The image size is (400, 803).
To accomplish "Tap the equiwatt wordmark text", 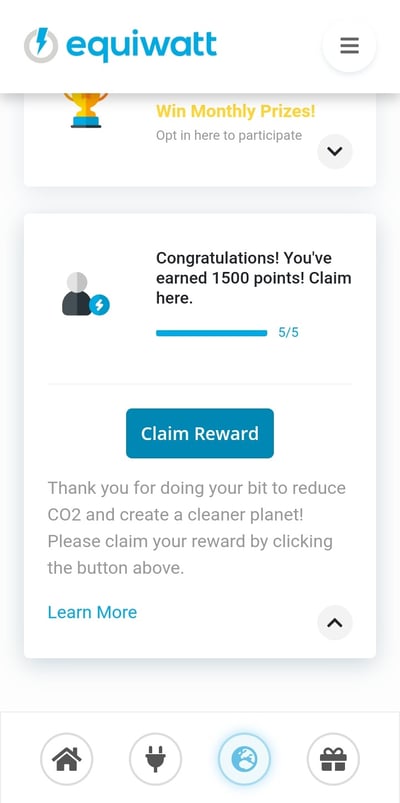I will 141,46.
